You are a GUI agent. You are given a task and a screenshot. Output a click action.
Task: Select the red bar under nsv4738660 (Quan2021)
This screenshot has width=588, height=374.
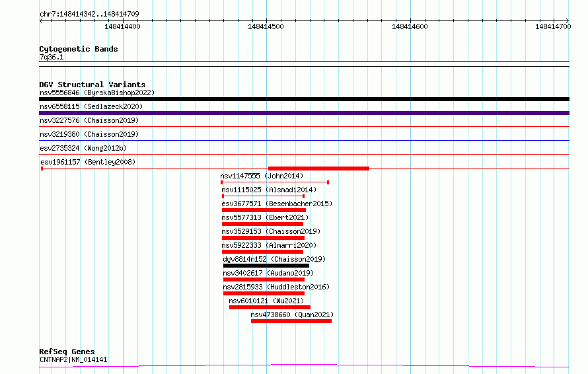(x=291, y=321)
